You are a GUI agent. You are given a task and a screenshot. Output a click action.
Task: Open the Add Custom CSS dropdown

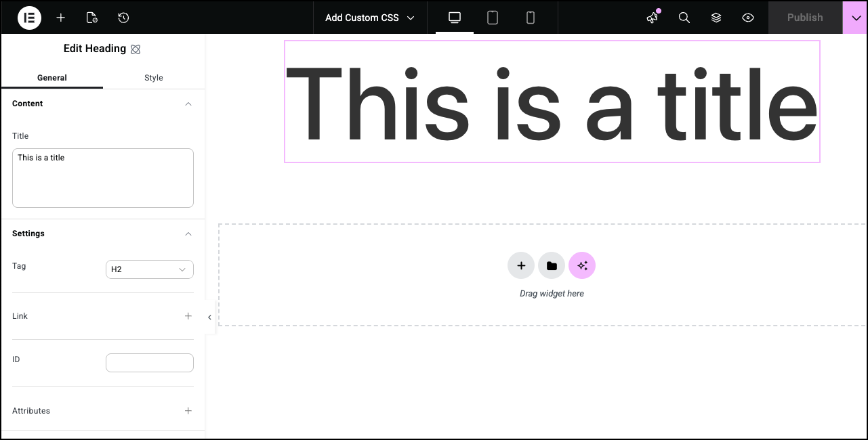point(369,18)
